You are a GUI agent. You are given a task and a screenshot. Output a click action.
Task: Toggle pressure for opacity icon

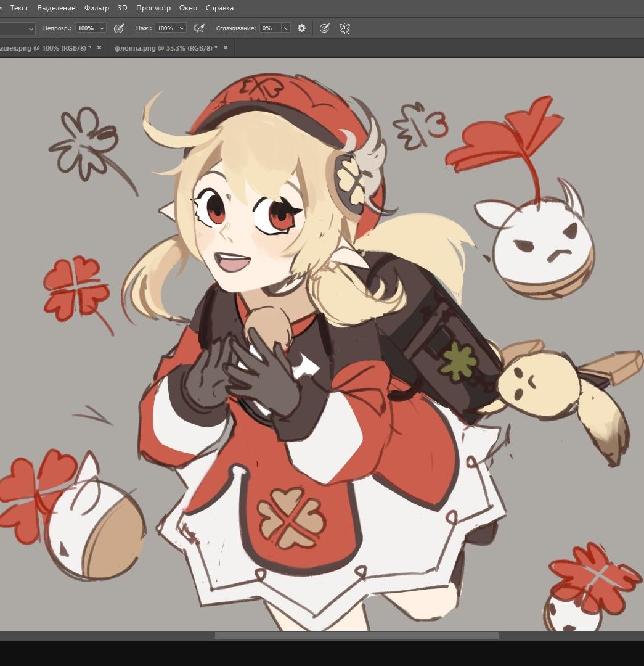119,28
